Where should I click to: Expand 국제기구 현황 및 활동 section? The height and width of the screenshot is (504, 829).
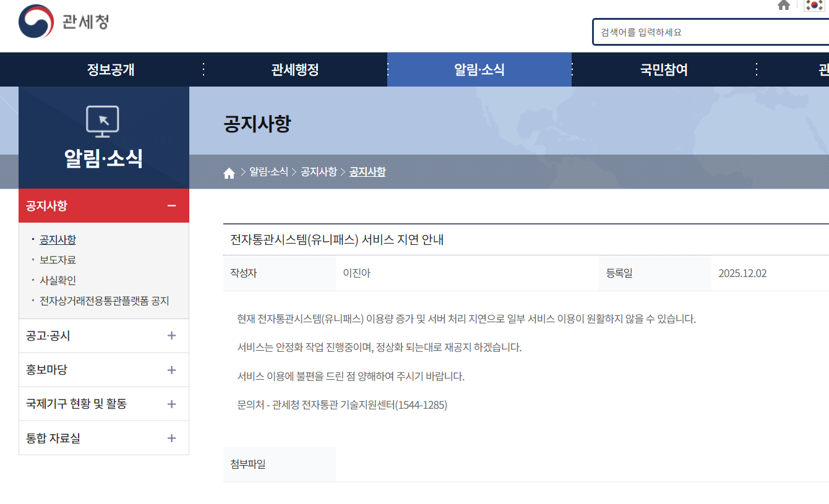(x=171, y=404)
